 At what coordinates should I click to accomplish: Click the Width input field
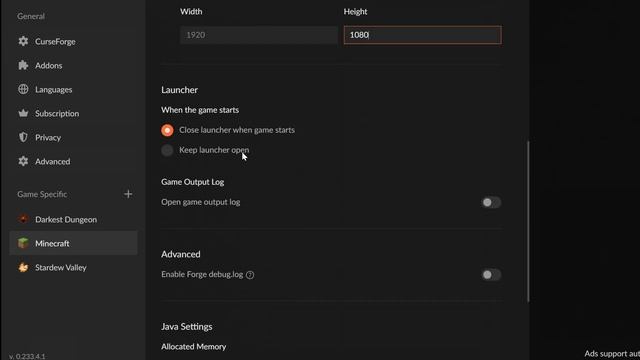point(259,35)
